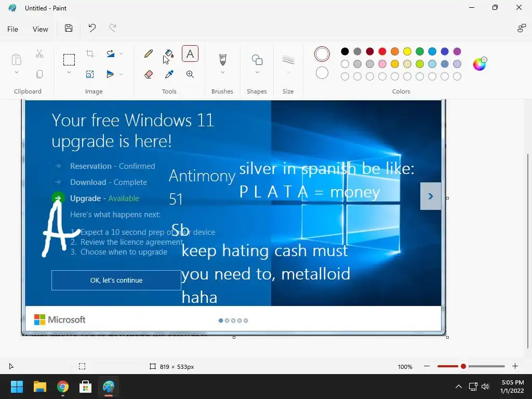Select the Pencil tool
Screen dimensions: 532x399
[x=148, y=54]
